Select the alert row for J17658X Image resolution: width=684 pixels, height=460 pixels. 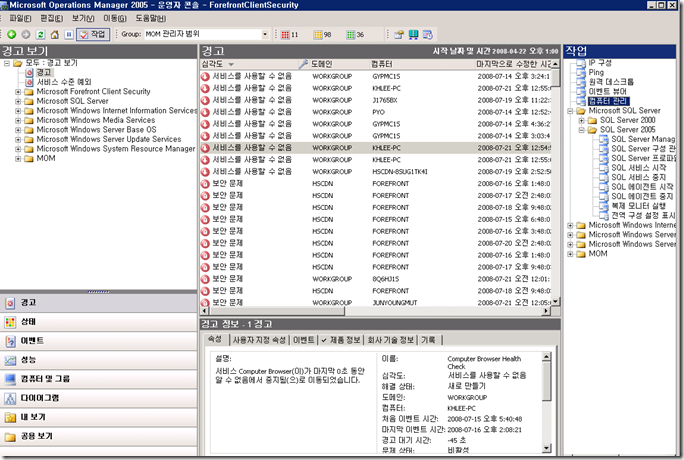pyautogui.click(x=376, y=100)
